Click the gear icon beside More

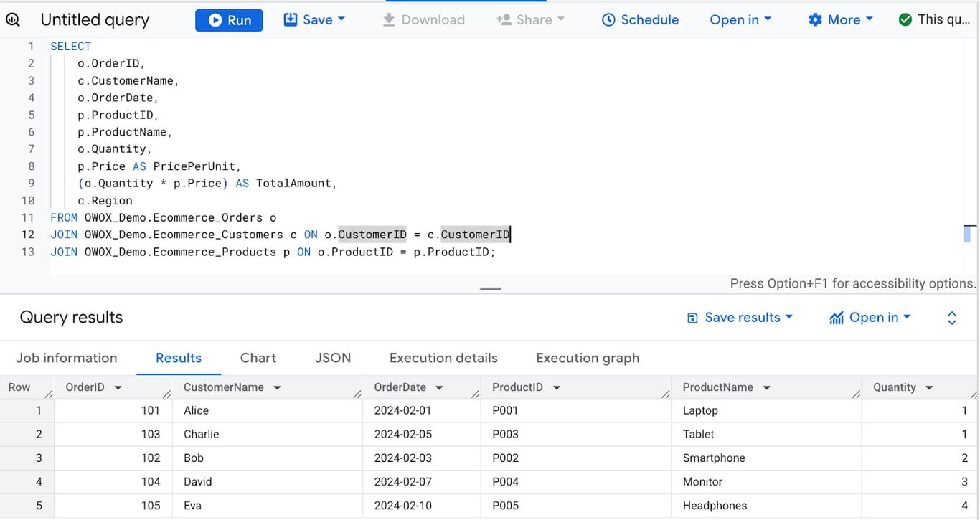(815, 20)
